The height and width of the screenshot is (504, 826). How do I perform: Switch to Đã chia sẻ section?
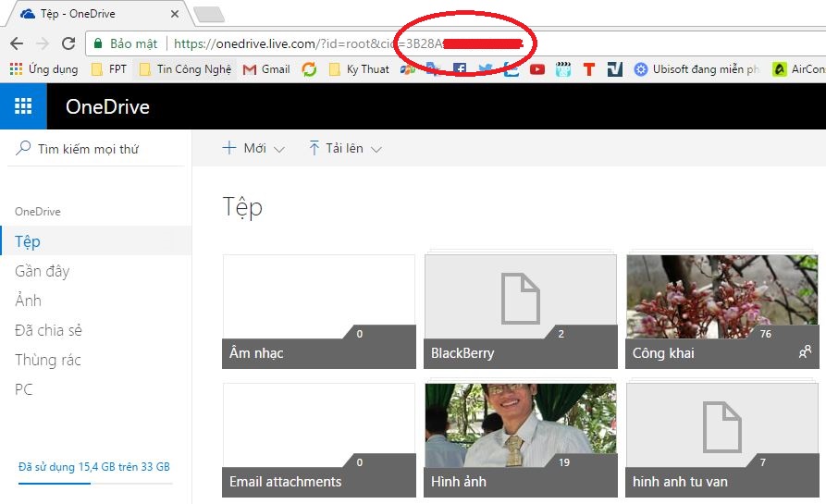[x=48, y=330]
